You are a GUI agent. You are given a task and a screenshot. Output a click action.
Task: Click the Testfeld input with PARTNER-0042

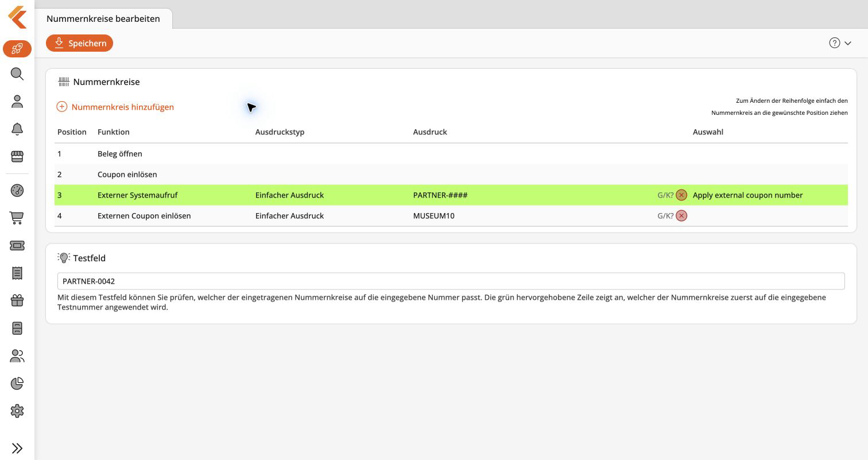tap(451, 281)
